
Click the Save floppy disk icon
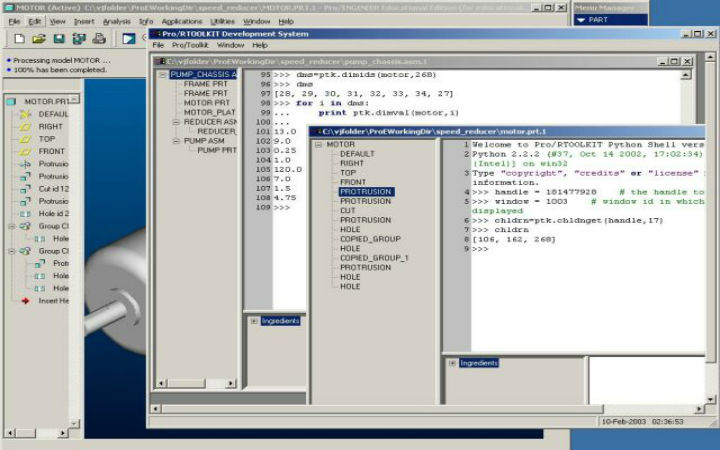tap(59, 39)
